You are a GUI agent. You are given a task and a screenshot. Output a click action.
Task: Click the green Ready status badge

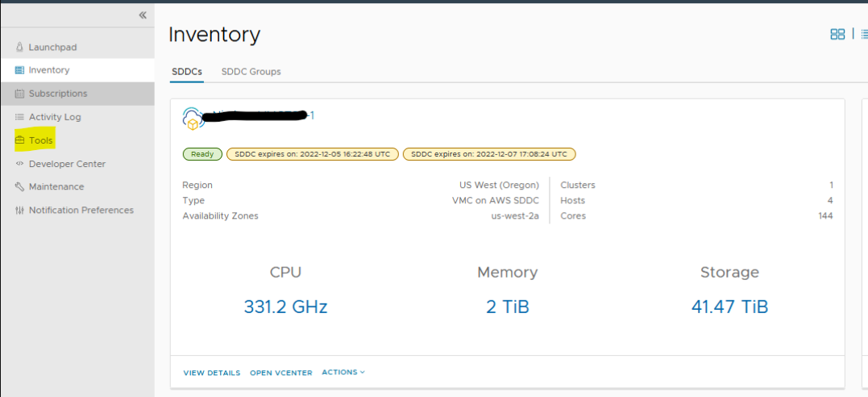point(203,154)
